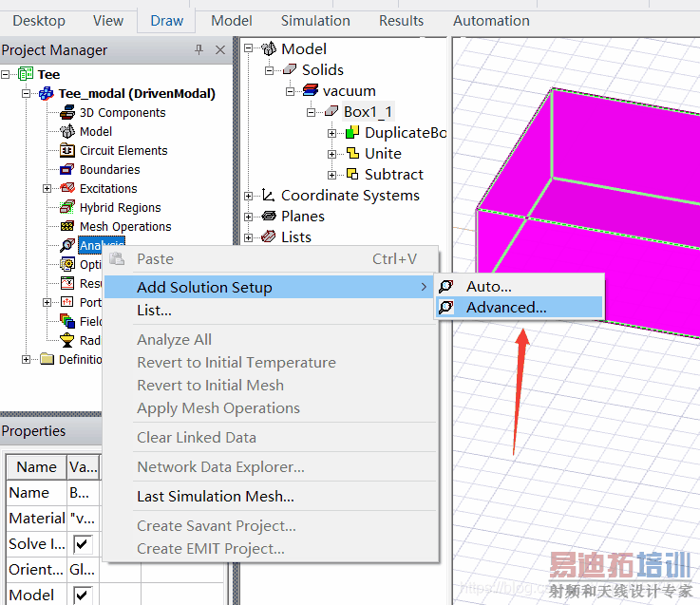Expand the Unite operation node

pos(331,154)
